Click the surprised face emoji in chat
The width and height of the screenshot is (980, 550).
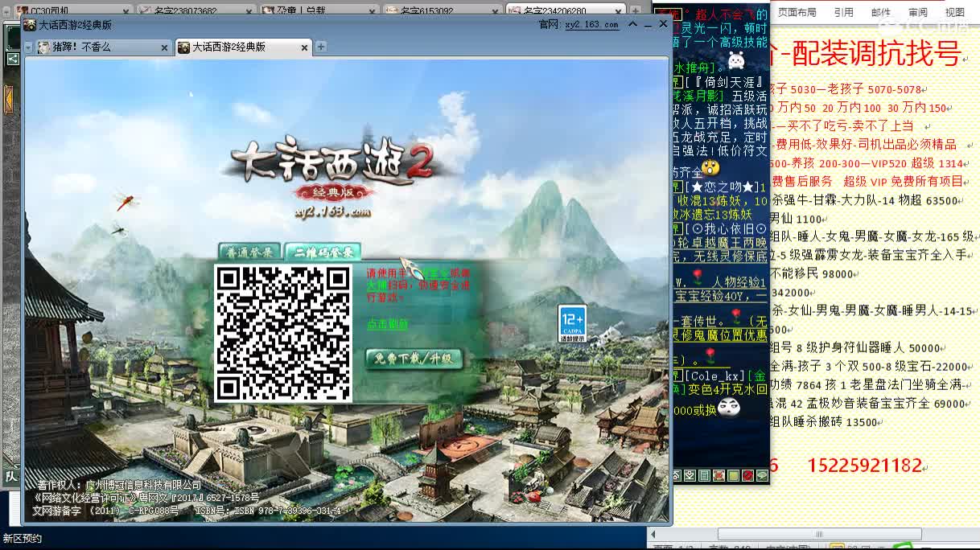point(710,167)
